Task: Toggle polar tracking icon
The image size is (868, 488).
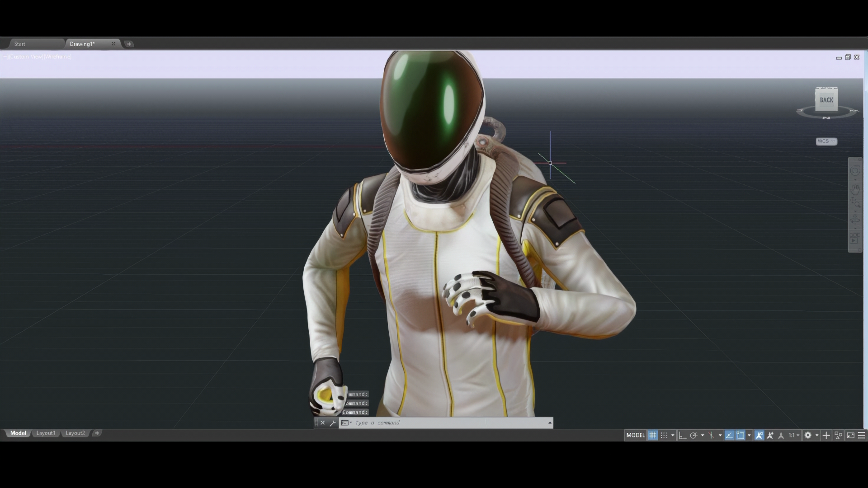Action: 693,435
